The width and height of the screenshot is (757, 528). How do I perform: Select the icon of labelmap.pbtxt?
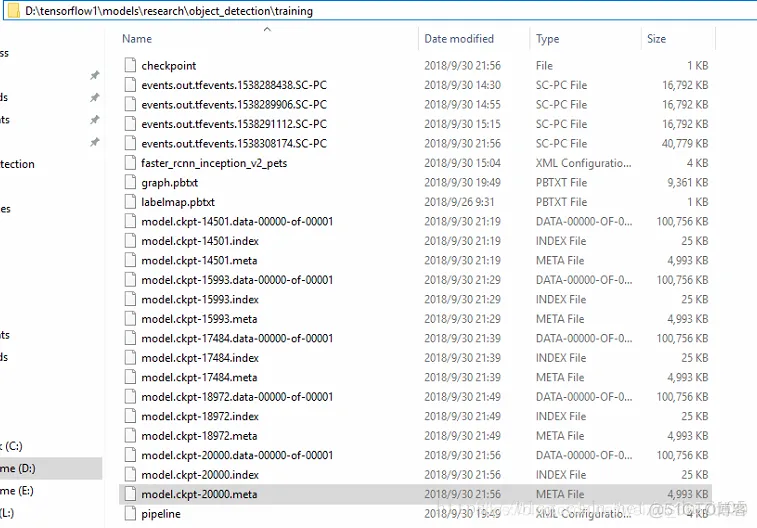pos(130,202)
